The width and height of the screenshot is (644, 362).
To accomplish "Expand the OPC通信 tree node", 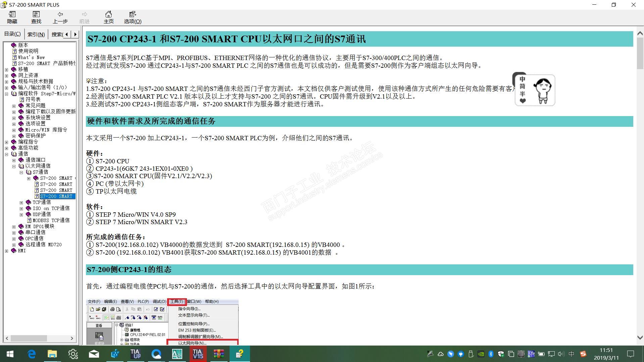I will pyautogui.click(x=14, y=239).
